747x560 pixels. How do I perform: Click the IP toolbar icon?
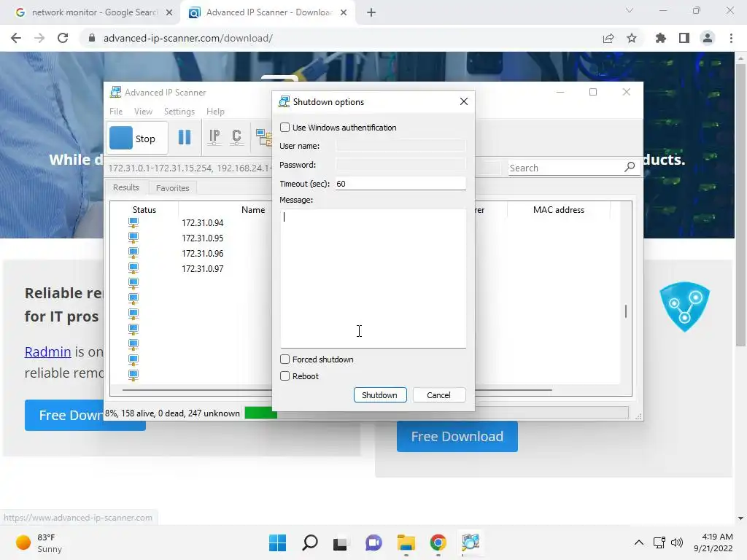point(214,137)
